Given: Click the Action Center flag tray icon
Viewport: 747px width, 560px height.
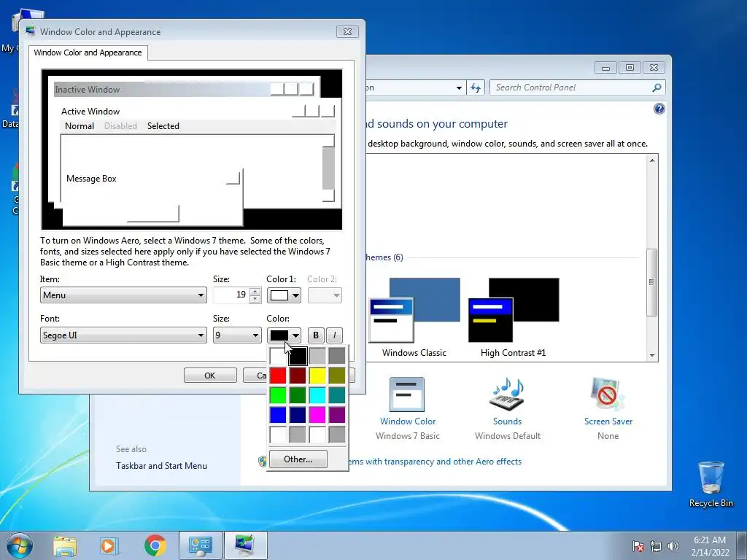Looking at the screenshot, I should tap(638, 546).
